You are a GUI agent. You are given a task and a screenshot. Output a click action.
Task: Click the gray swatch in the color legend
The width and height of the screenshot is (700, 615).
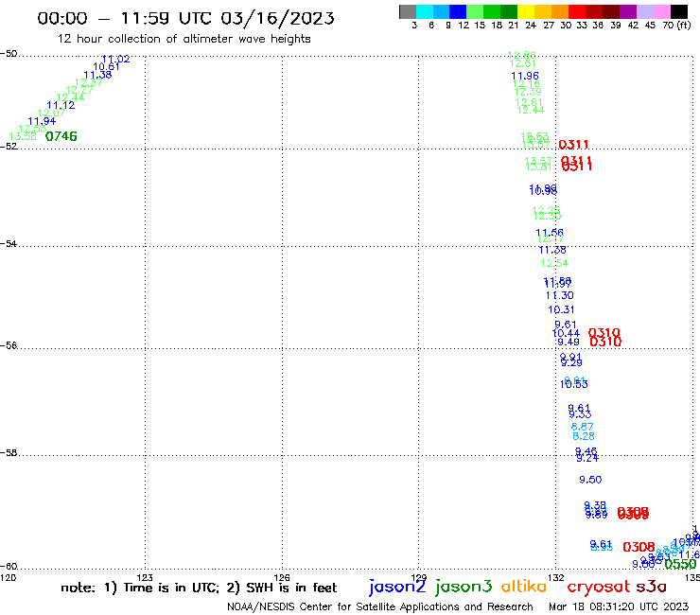(408, 11)
